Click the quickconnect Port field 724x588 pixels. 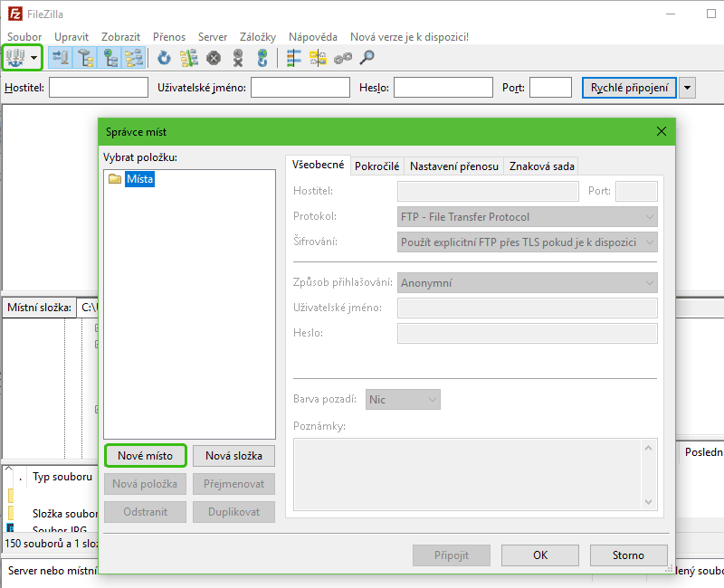click(x=550, y=87)
